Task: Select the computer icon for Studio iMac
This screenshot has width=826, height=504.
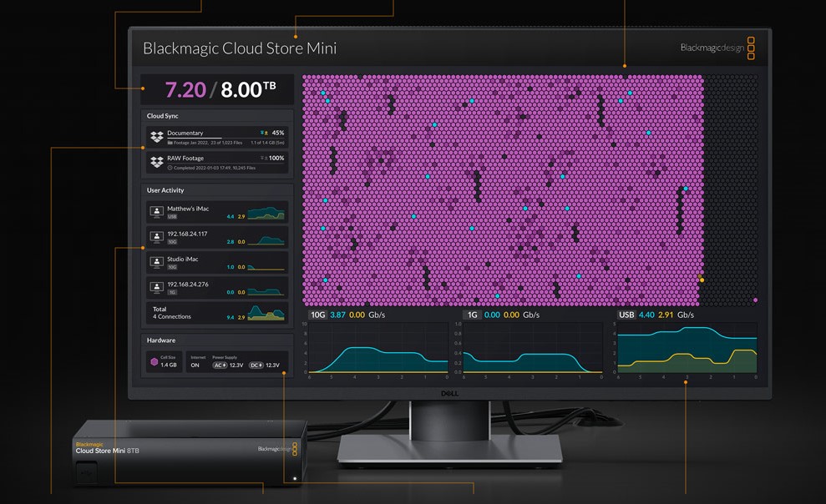Action: [156, 262]
